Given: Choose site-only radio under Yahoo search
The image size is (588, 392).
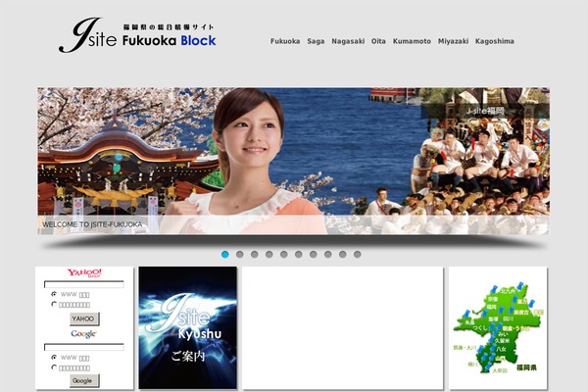Looking at the screenshot, I should pos(53,305).
